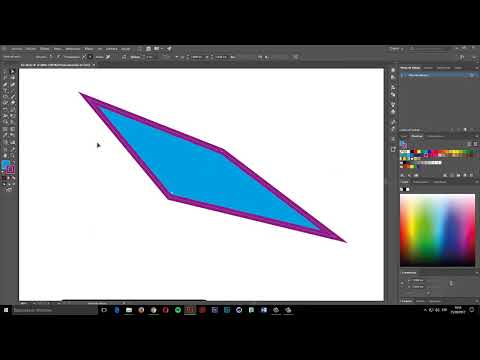Viewport: 480px width, 360px height.
Task: Close the open document tab
Action: point(94,65)
